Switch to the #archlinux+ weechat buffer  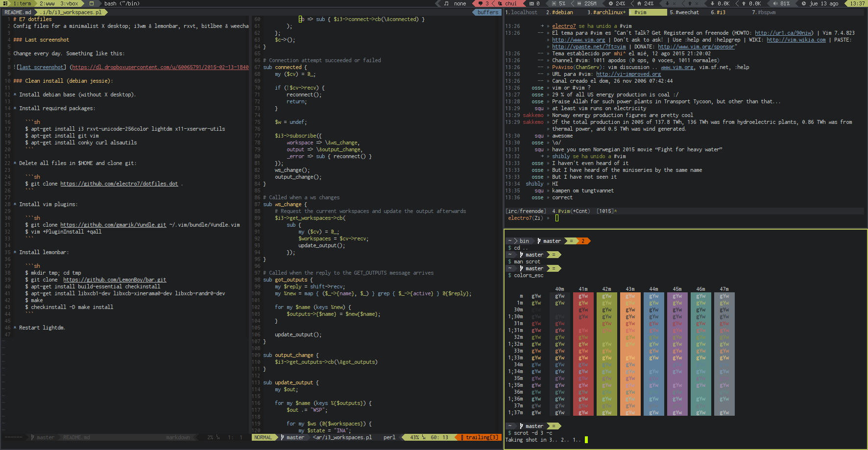pyautogui.click(x=606, y=12)
